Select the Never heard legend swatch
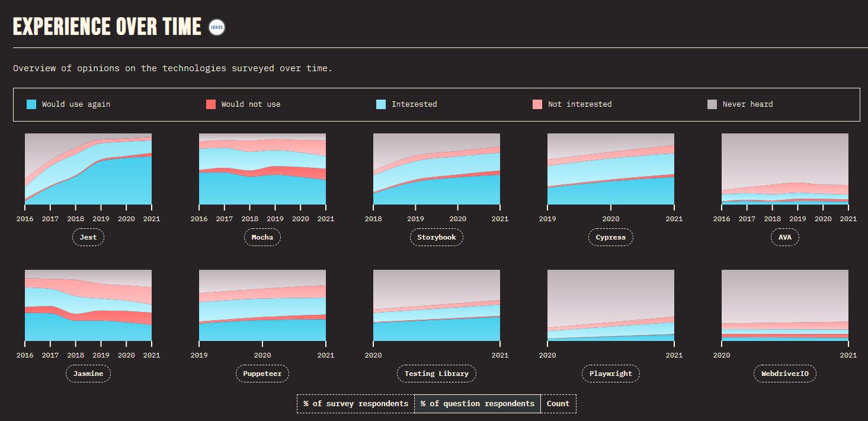 click(712, 104)
